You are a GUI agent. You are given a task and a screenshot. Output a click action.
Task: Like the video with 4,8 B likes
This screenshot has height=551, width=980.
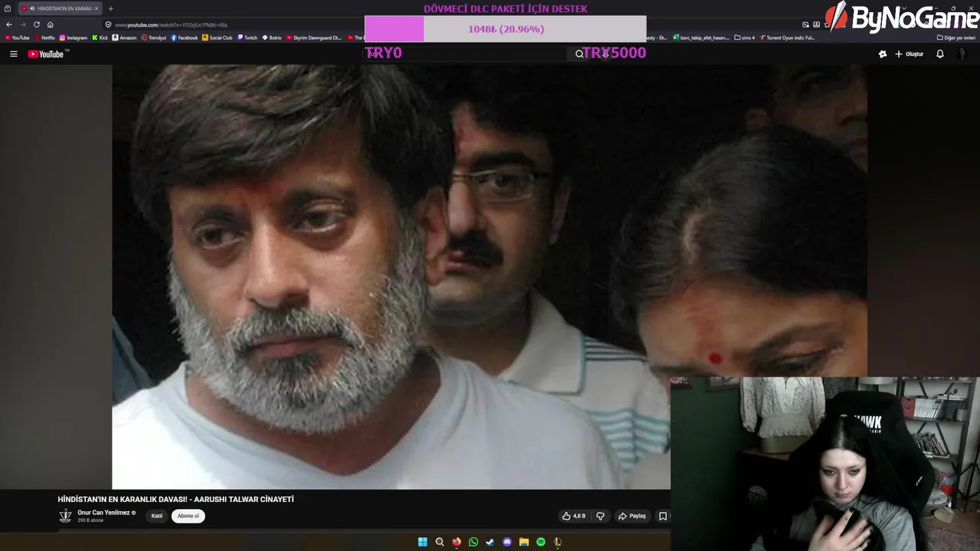573,516
